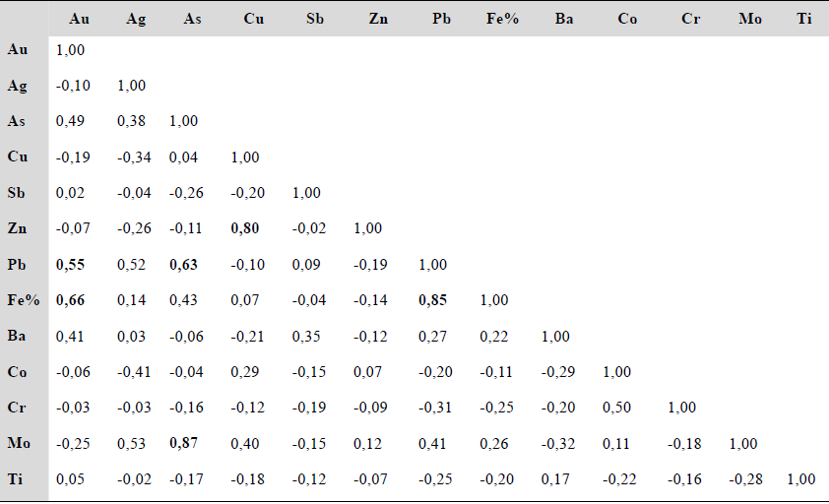Select the Sb row label
829x504 pixels.
tap(17, 193)
